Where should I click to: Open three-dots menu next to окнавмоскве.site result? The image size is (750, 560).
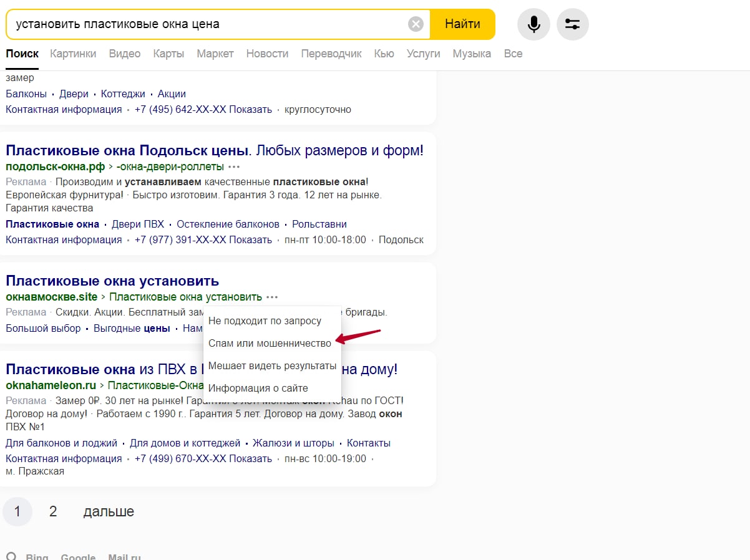coord(272,297)
